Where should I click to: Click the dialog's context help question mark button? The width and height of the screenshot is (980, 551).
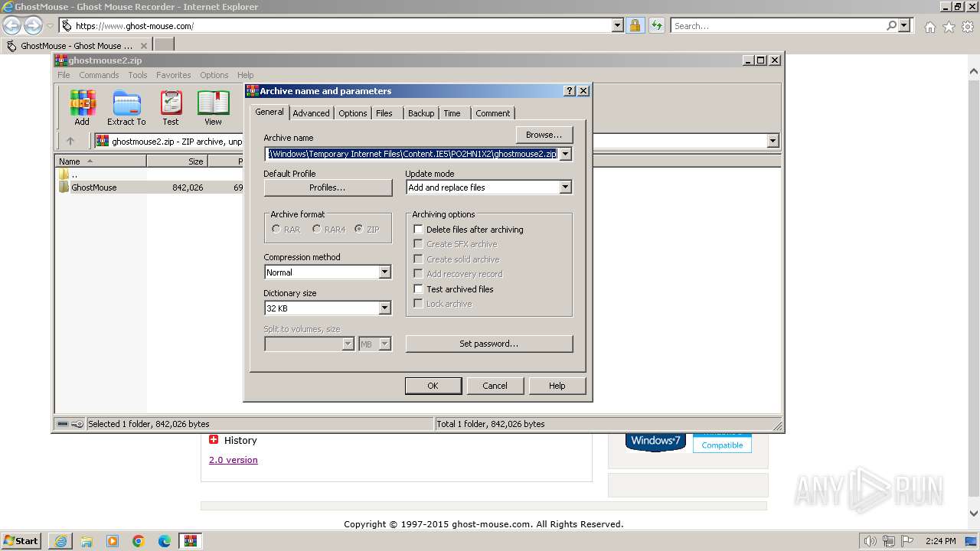[569, 90]
